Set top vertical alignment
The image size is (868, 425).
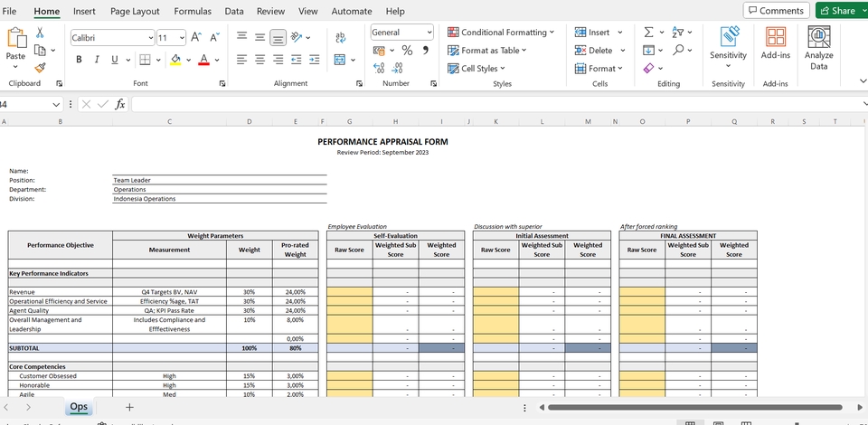[x=242, y=36]
